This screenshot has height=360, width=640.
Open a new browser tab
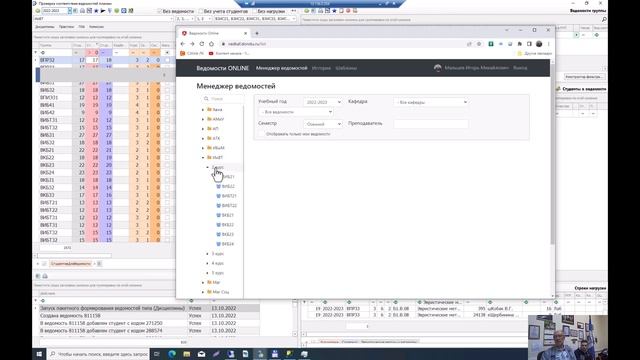pyautogui.click(x=257, y=33)
